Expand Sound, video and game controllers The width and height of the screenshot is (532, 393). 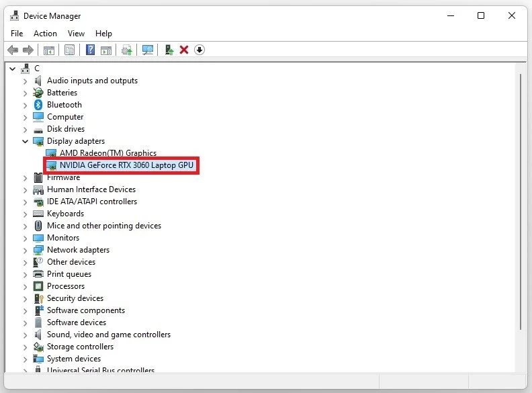tap(25, 335)
